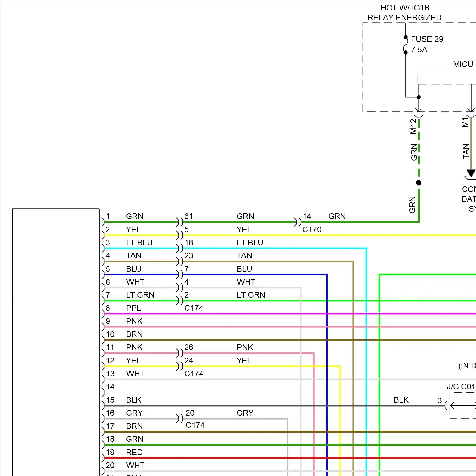Image resolution: width=476 pixels, height=476 pixels.
Task: Select the PNK label at pin 9
Action: click(x=134, y=321)
